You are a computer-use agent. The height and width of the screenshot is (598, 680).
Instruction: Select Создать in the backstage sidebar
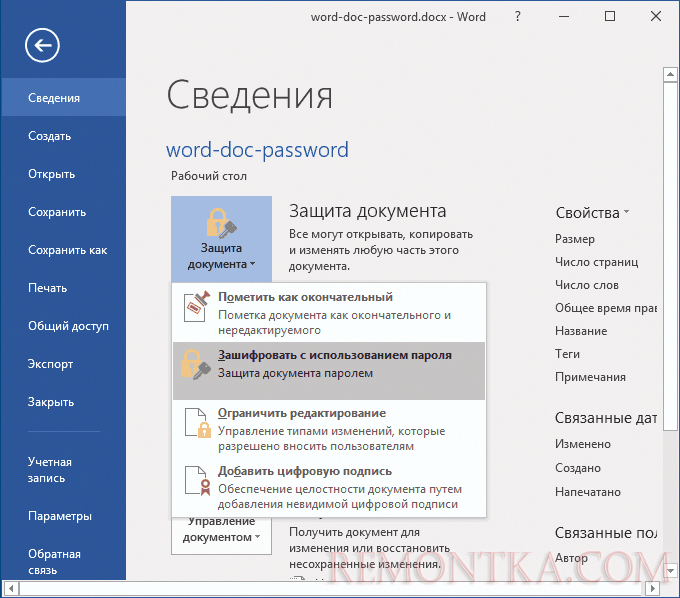pos(63,136)
